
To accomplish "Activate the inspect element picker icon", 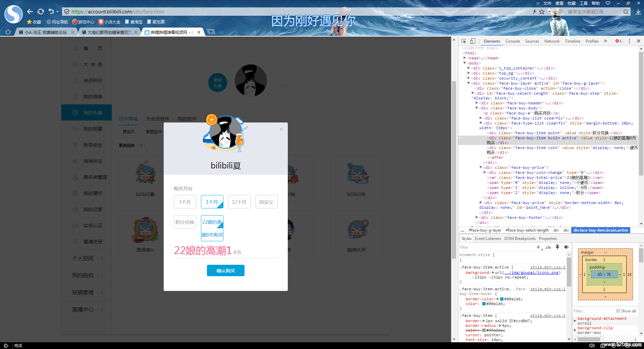I will point(464,41).
